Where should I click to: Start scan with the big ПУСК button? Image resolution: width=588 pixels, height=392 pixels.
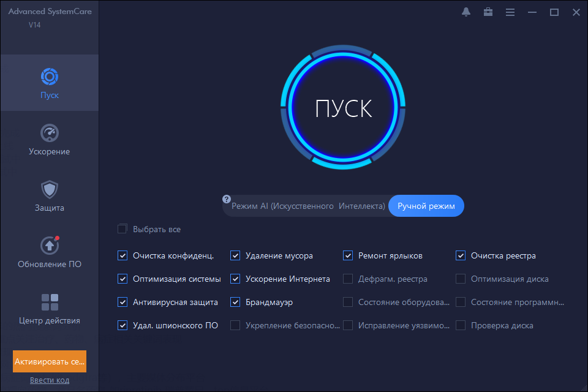point(343,108)
